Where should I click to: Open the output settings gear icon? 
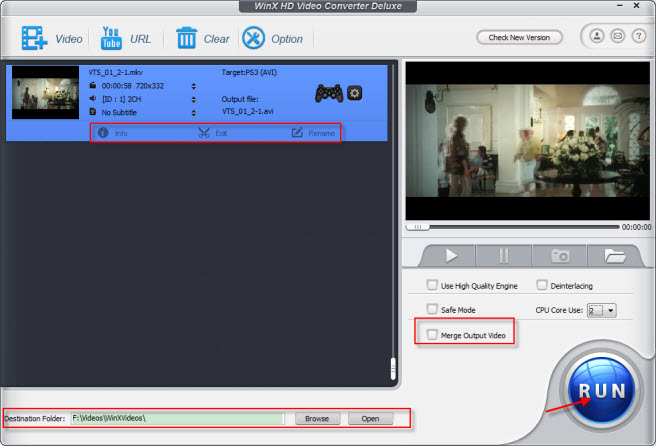355,93
